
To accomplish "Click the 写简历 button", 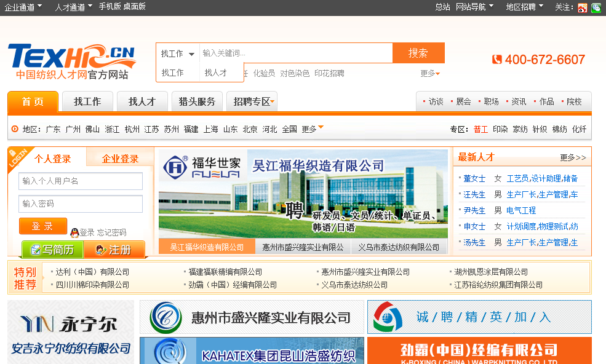I will click(52, 250).
